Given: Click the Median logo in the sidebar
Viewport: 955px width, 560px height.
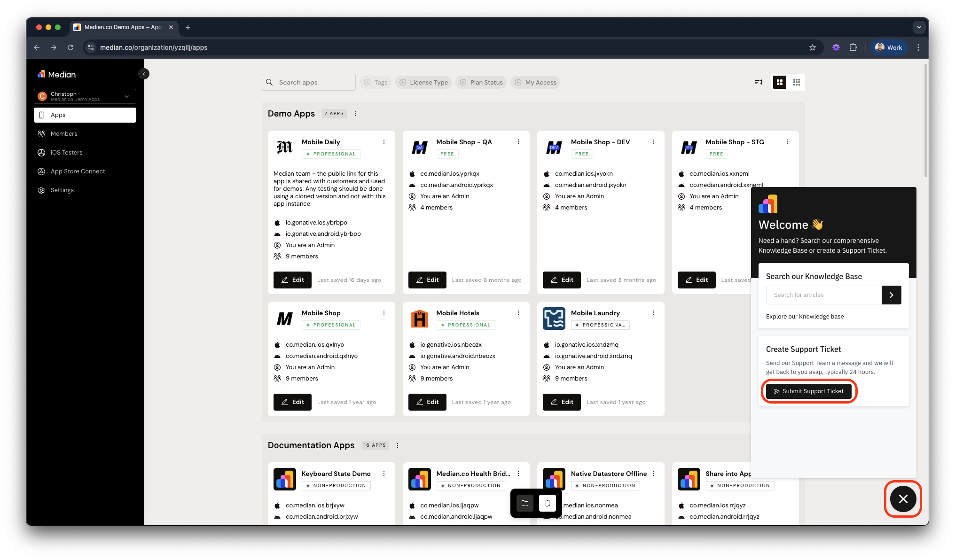Looking at the screenshot, I should pyautogui.click(x=56, y=74).
